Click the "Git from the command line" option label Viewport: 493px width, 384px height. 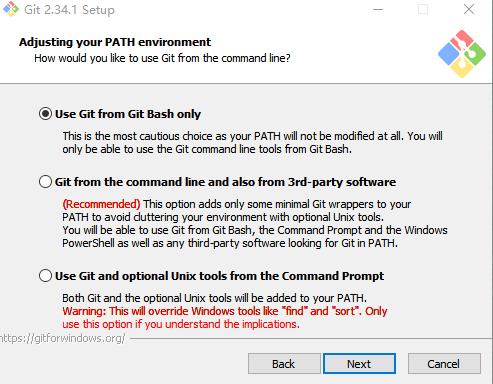click(x=225, y=182)
